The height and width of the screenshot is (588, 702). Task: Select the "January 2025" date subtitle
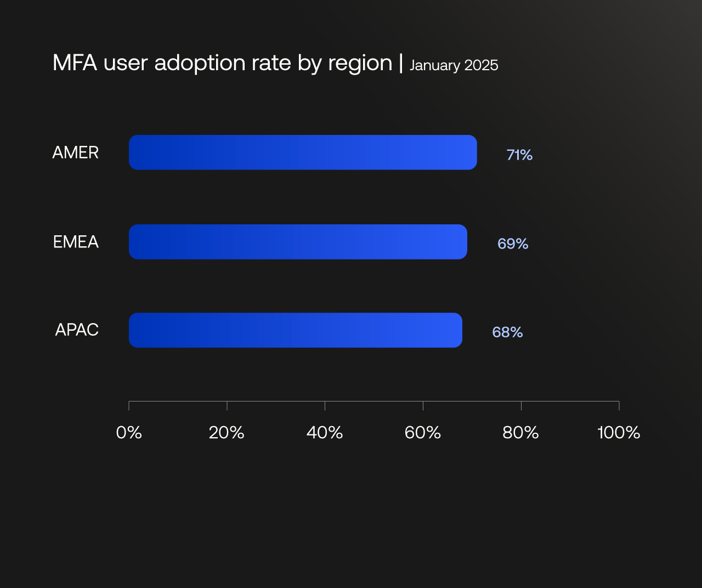pyautogui.click(x=454, y=65)
